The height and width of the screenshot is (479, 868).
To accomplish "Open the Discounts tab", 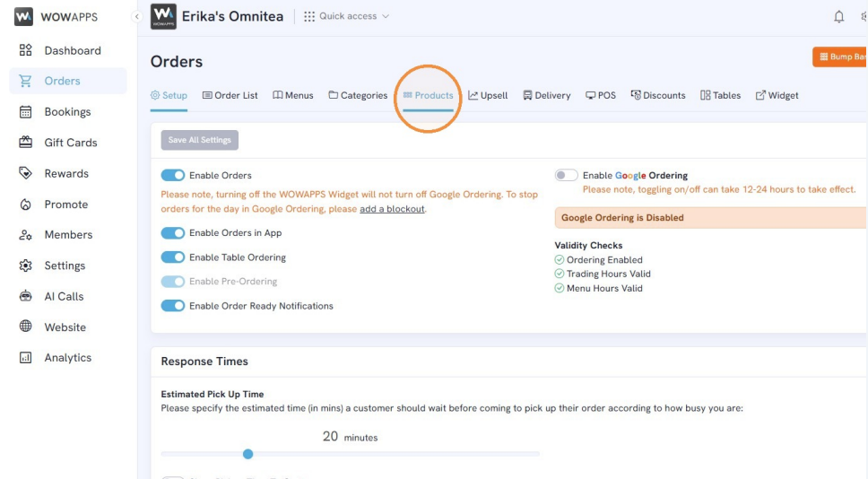I will pyautogui.click(x=658, y=95).
